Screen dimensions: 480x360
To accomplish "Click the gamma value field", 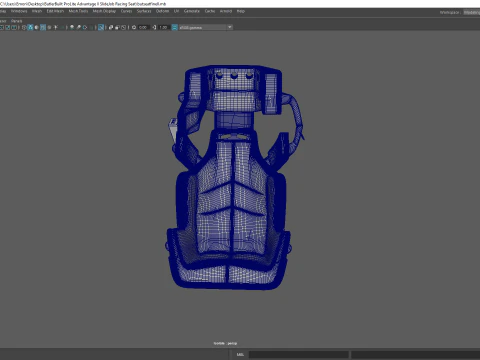I will coord(163,27).
